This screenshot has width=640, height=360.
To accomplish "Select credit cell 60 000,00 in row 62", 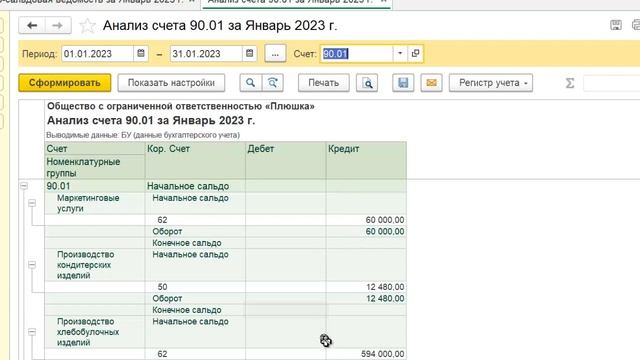I will pos(367,220).
